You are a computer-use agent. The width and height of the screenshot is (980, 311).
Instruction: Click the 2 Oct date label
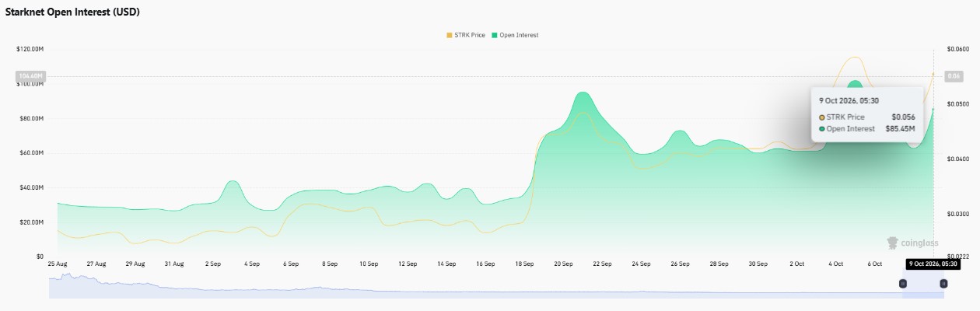[x=797, y=264]
